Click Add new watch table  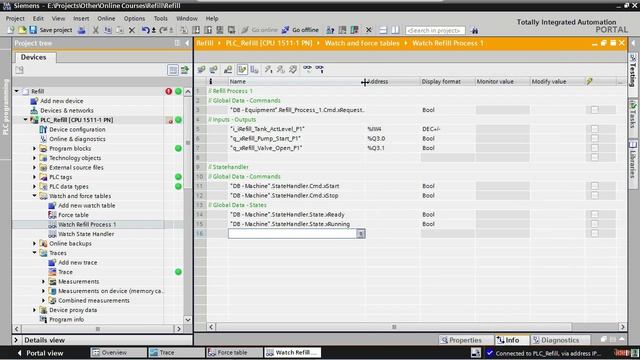[87, 205]
